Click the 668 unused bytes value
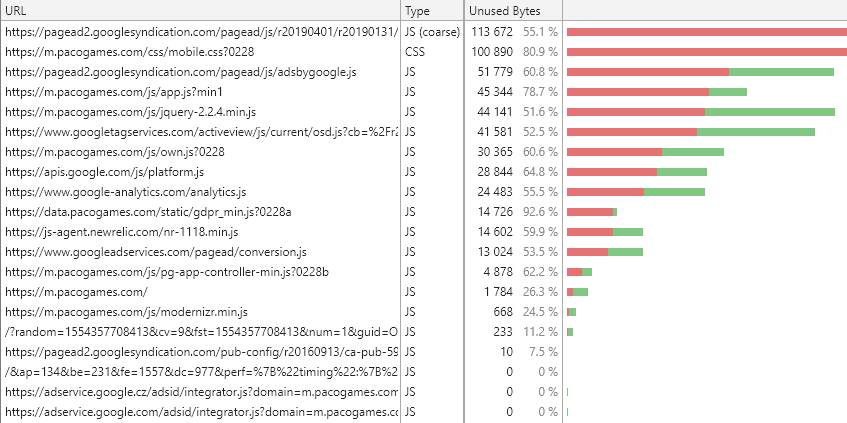The height and width of the screenshot is (423, 847). [x=503, y=312]
